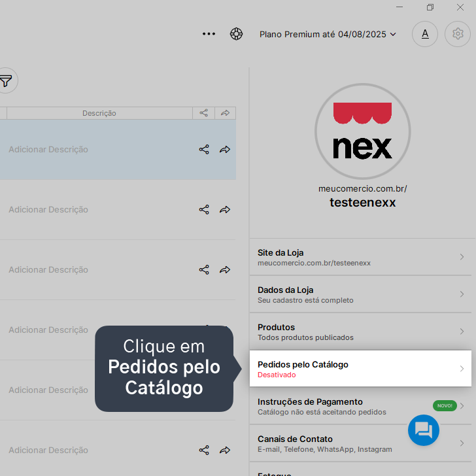Click the funnel filter icon
This screenshot has width=476, height=476.
[5, 81]
